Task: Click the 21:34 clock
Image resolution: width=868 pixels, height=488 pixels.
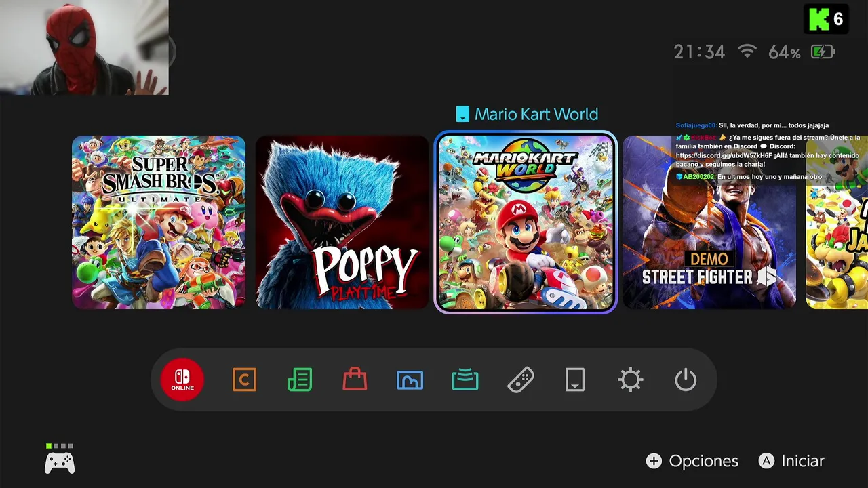Action: click(x=700, y=52)
